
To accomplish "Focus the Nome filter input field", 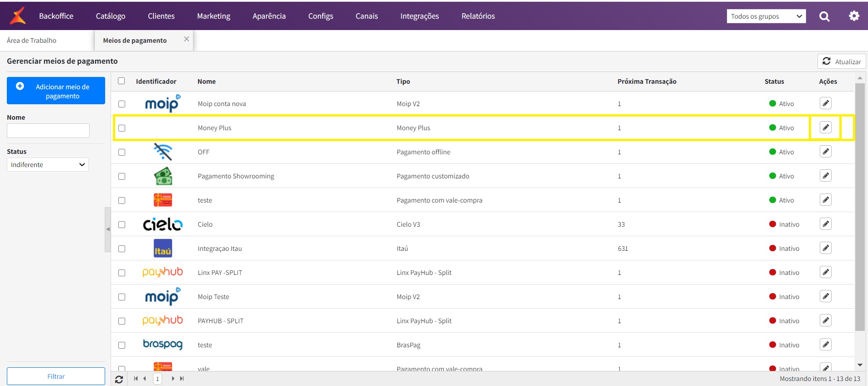I will pyautogui.click(x=48, y=131).
